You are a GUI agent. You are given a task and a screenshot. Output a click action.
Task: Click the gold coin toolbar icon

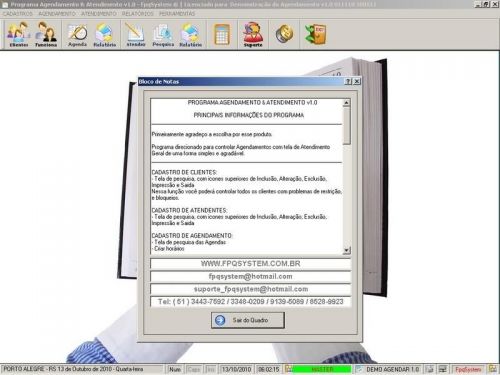click(x=284, y=34)
